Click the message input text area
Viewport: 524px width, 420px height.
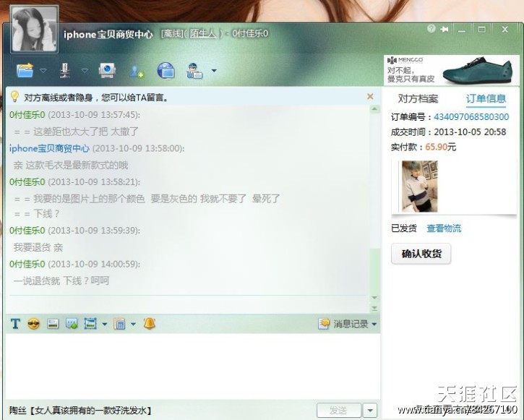point(192,365)
